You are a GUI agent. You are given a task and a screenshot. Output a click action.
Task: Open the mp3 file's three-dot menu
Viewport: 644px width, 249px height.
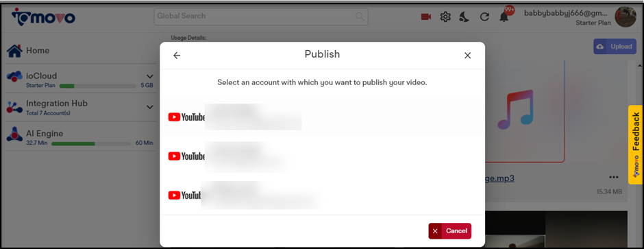click(614, 177)
